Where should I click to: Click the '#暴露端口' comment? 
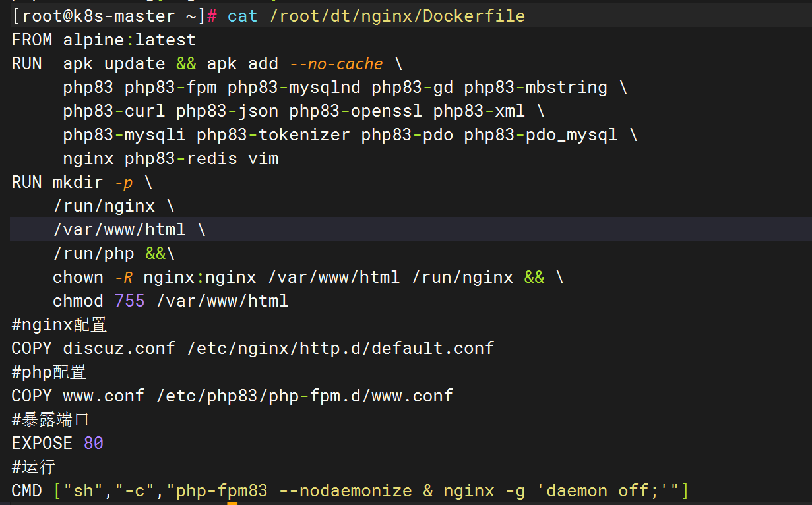(50, 419)
